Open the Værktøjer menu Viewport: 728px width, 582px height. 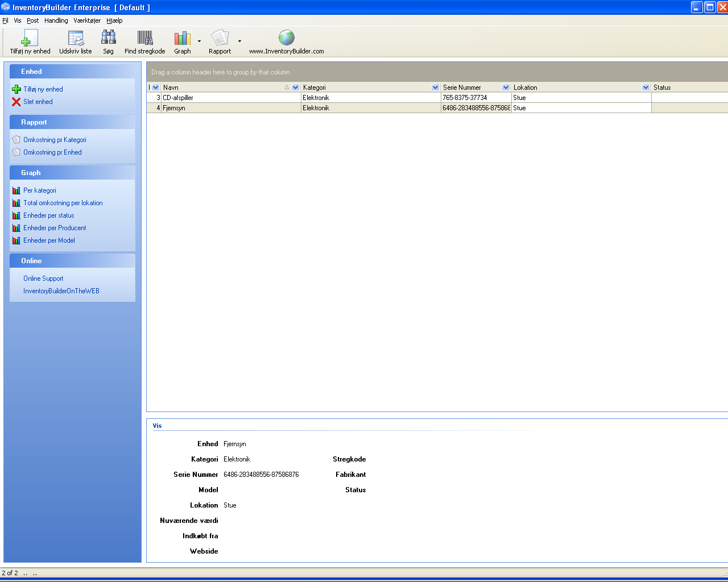click(87, 20)
